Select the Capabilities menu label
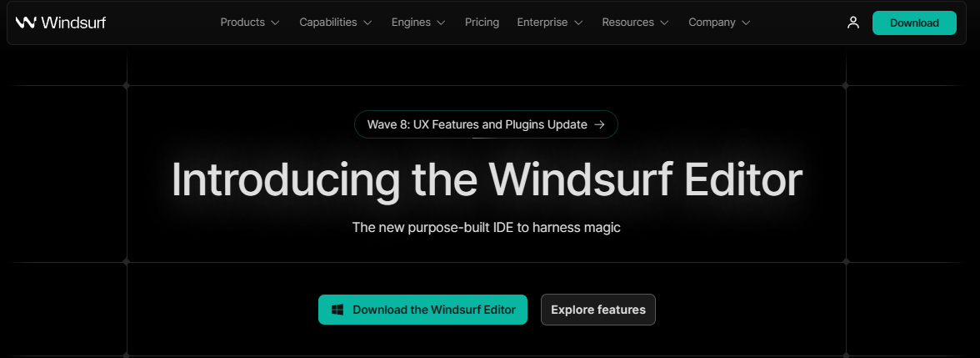Screen dimensions: 980x358 pyautogui.click(x=328, y=23)
